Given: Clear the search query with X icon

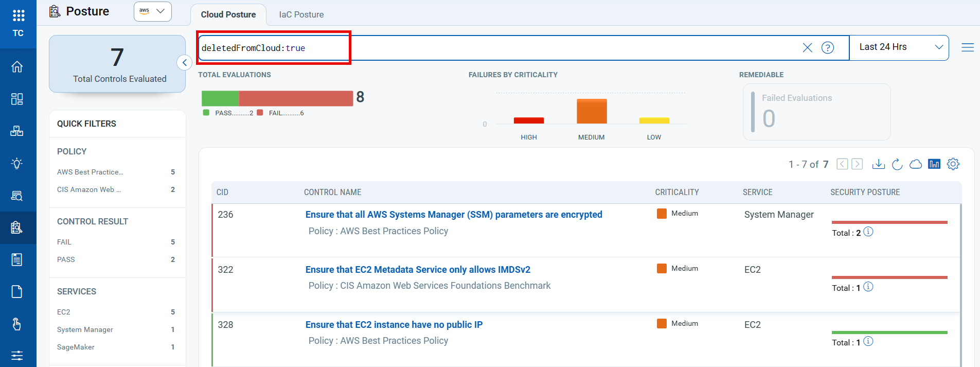Looking at the screenshot, I should [x=807, y=48].
